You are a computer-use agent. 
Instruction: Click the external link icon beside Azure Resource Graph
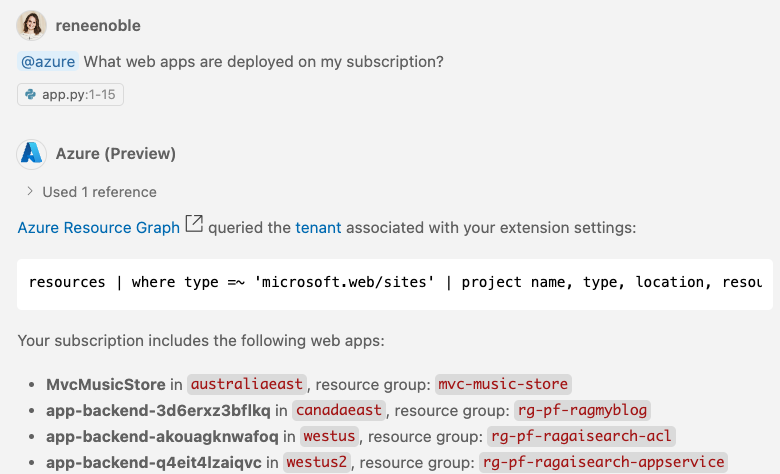pos(194,225)
